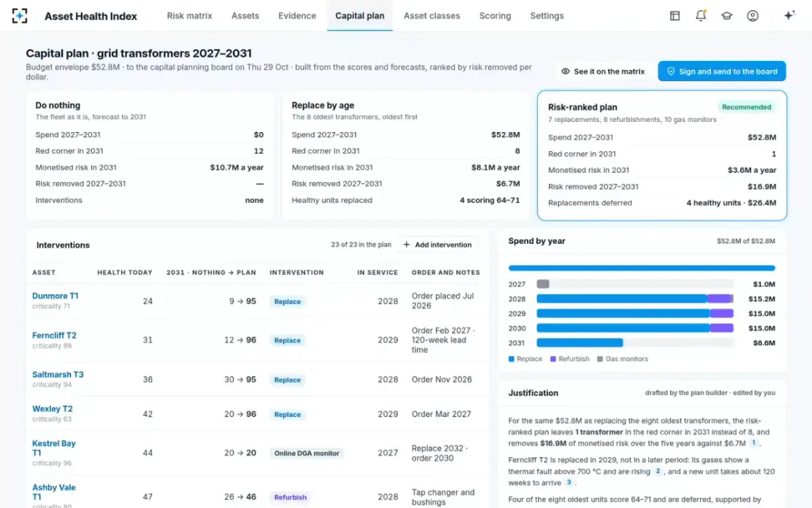Click the Replace legend swatch
Screen dimensions: 812x508
coord(512,359)
